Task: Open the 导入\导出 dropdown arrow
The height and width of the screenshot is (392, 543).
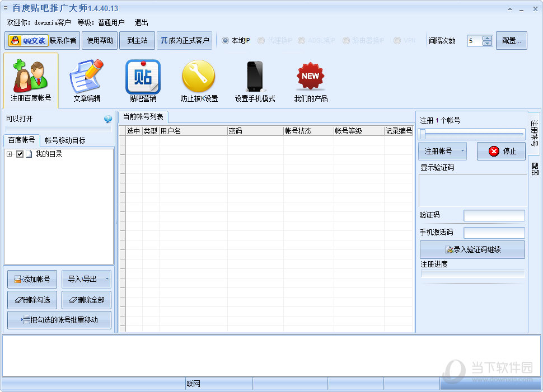Action: 107,279
